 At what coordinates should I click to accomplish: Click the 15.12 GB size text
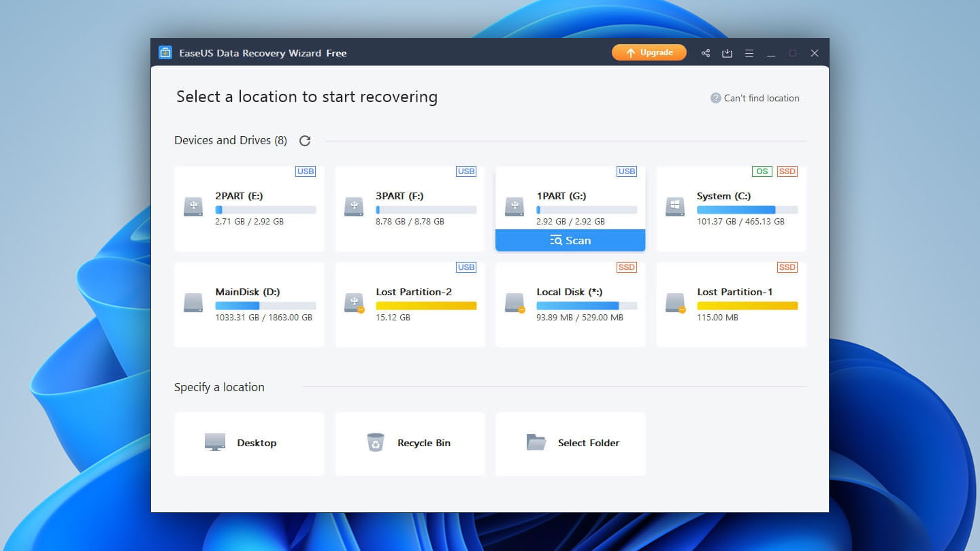[393, 318]
